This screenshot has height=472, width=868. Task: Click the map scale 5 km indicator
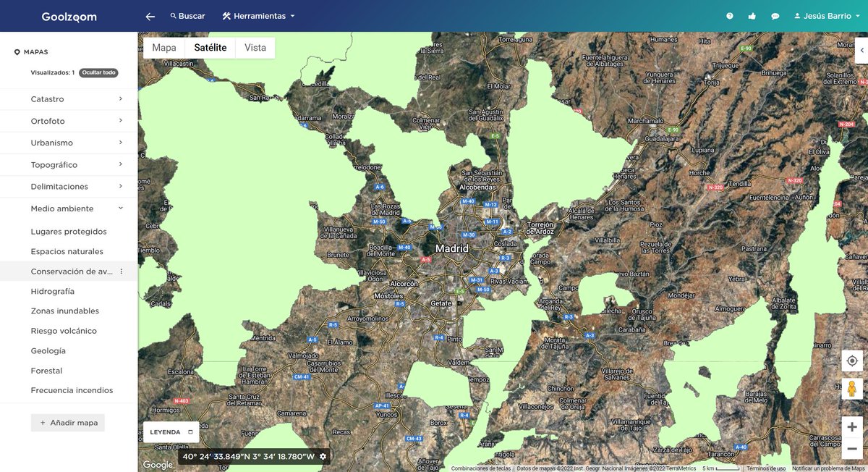point(720,468)
